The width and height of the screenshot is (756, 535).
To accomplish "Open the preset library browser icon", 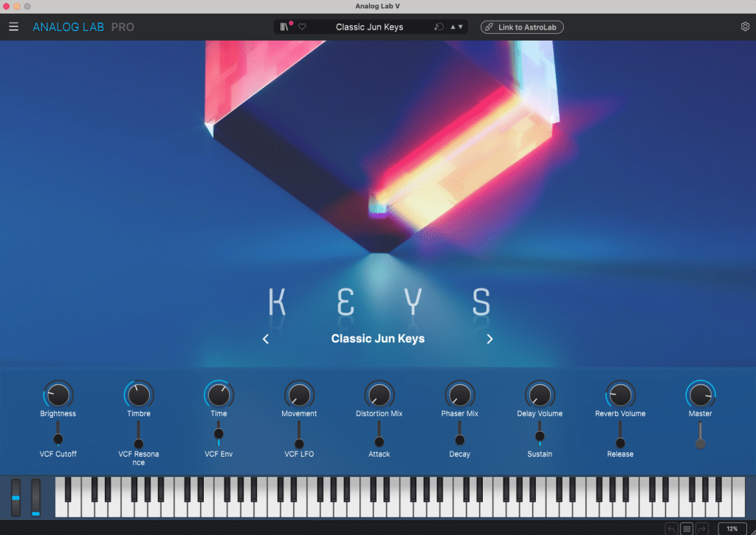I will coord(284,27).
